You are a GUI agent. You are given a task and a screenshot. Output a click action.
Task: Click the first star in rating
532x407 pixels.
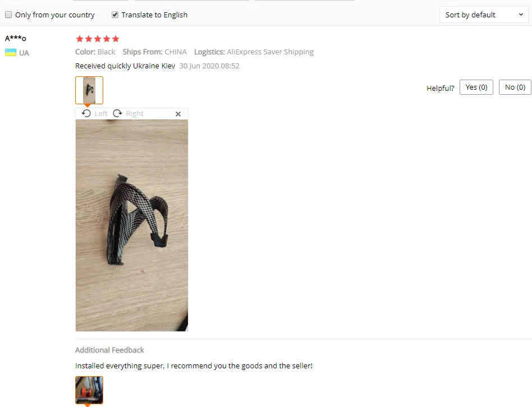(x=80, y=39)
